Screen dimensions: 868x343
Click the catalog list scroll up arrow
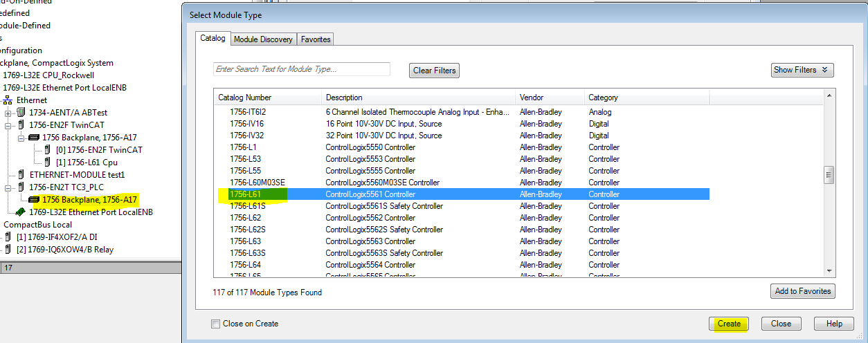[829, 97]
